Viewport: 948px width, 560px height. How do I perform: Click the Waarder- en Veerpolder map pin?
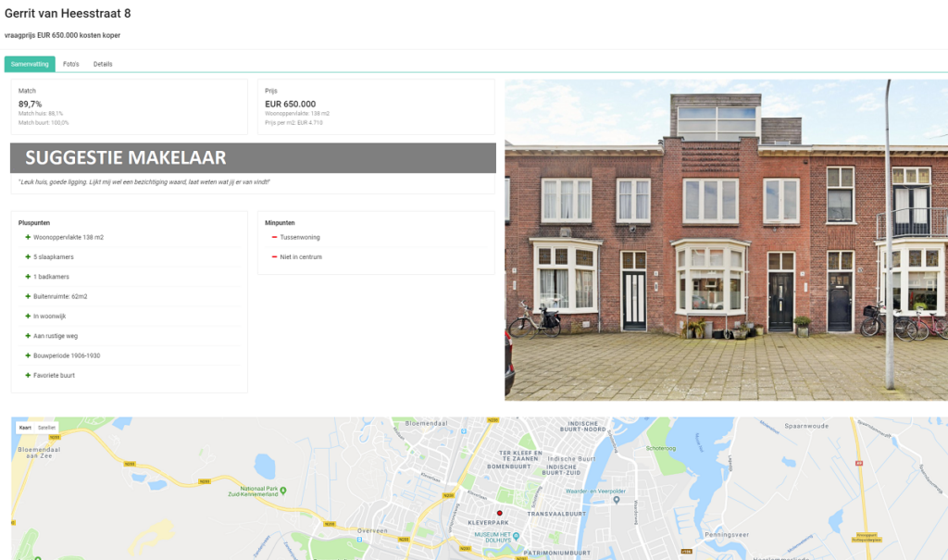tap(616, 500)
